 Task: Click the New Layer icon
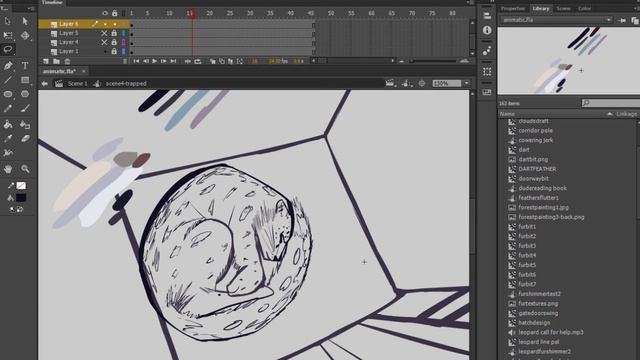click(x=46, y=61)
